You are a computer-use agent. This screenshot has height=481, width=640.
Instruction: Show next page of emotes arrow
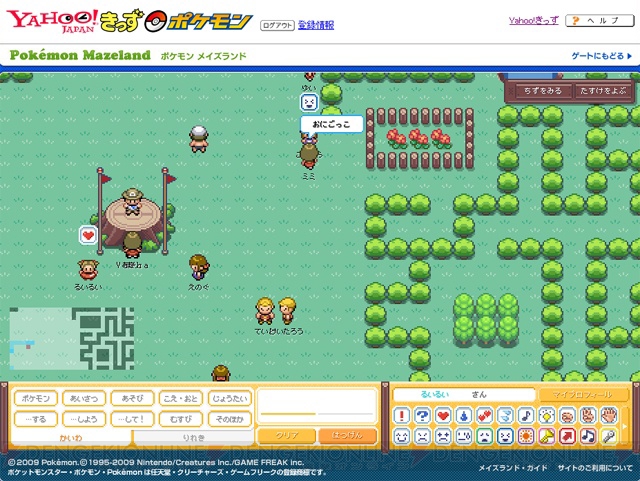click(x=624, y=426)
